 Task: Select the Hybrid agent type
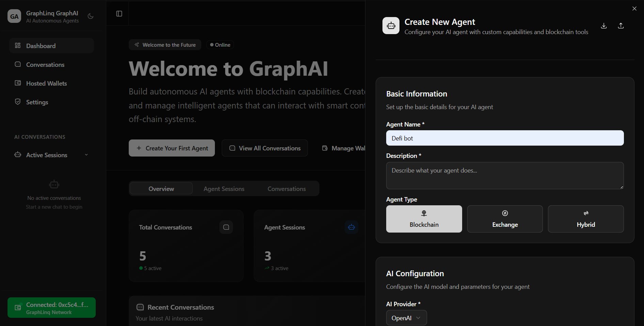586,219
